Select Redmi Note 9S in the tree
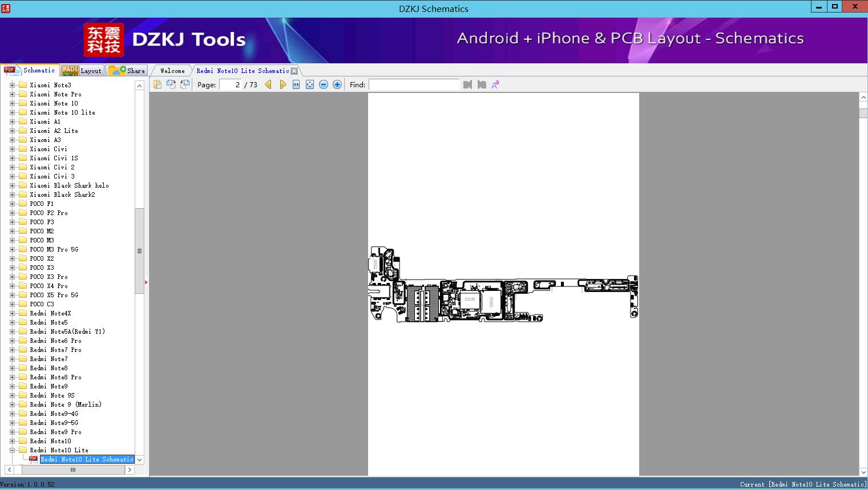This screenshot has width=868, height=490. 52,395
